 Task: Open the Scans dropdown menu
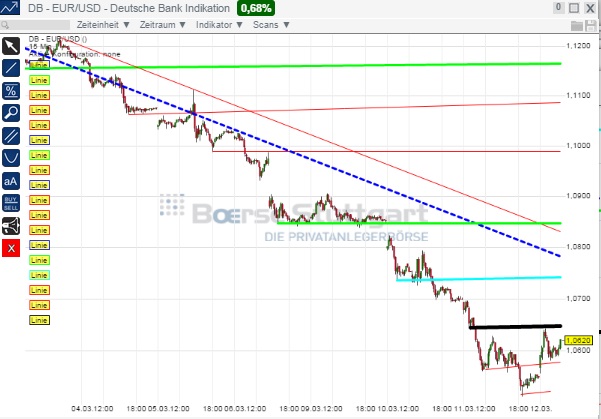(x=271, y=25)
